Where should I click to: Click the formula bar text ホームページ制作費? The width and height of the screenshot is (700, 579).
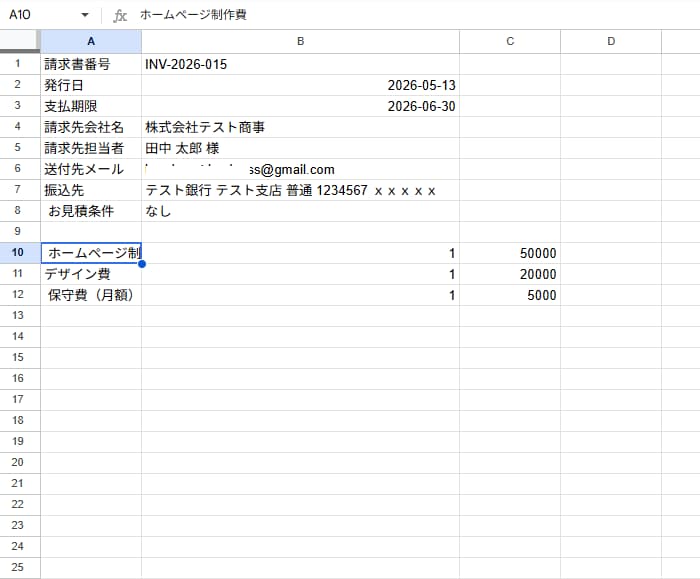pyautogui.click(x=193, y=15)
